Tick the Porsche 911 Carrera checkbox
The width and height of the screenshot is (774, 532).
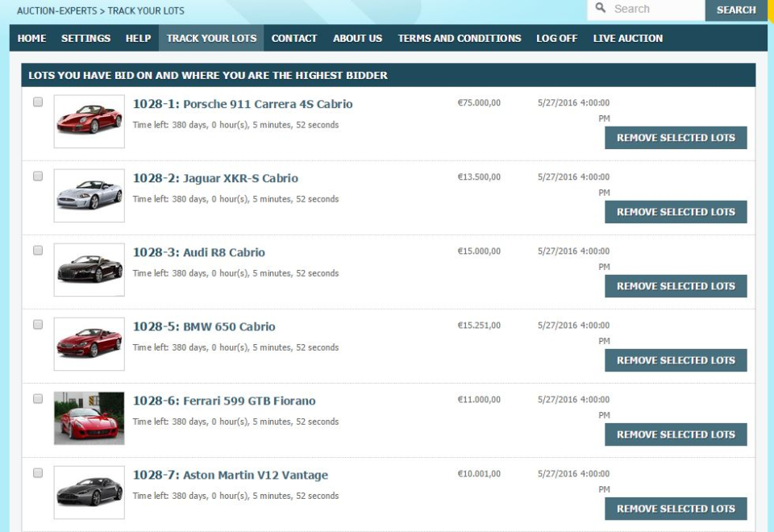pyautogui.click(x=38, y=102)
